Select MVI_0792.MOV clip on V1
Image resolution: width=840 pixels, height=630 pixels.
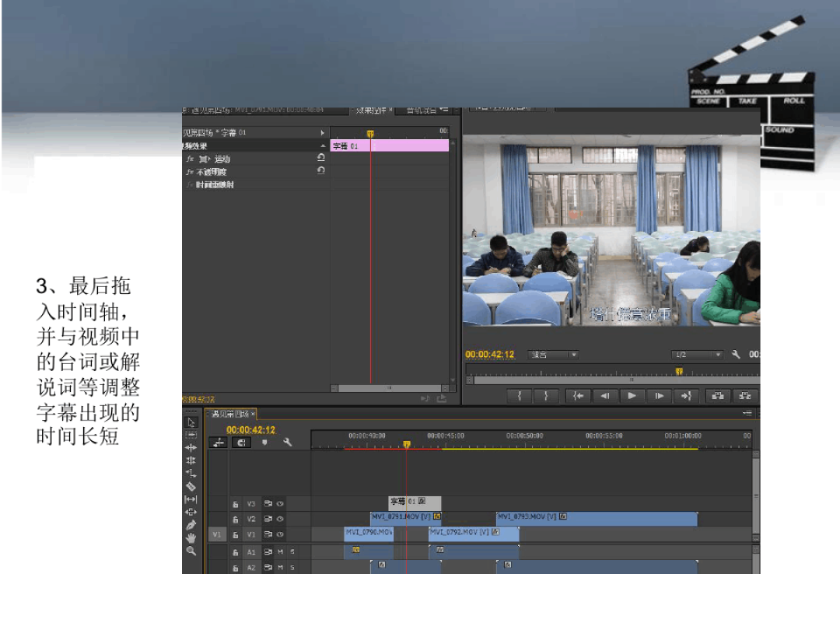point(474,534)
